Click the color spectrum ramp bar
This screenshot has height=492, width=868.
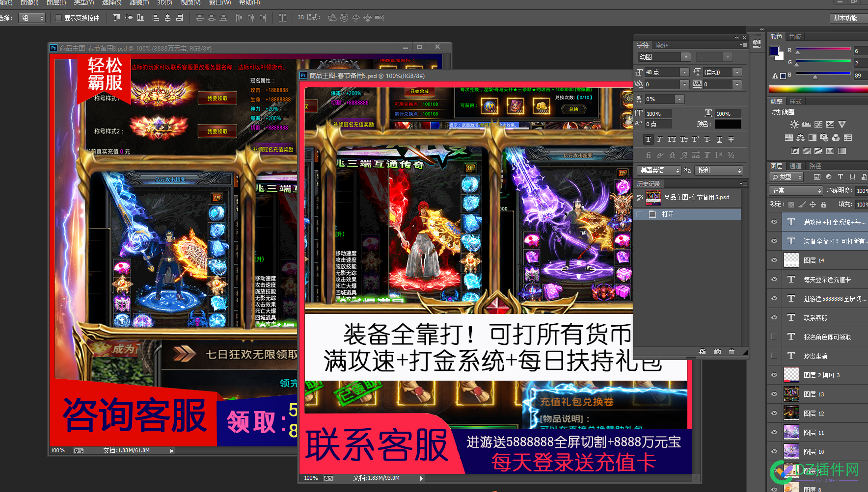[818, 89]
